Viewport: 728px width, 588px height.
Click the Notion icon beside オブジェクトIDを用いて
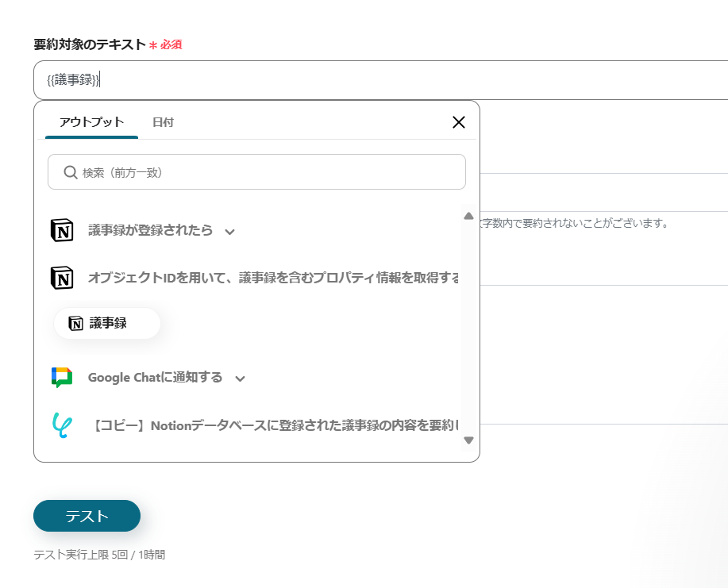[x=62, y=278]
